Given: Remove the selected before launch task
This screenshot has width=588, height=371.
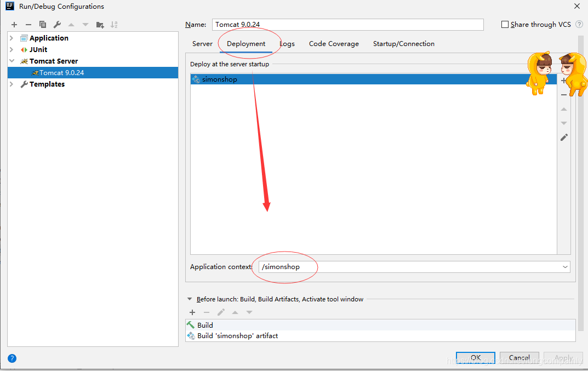Looking at the screenshot, I should pos(207,312).
